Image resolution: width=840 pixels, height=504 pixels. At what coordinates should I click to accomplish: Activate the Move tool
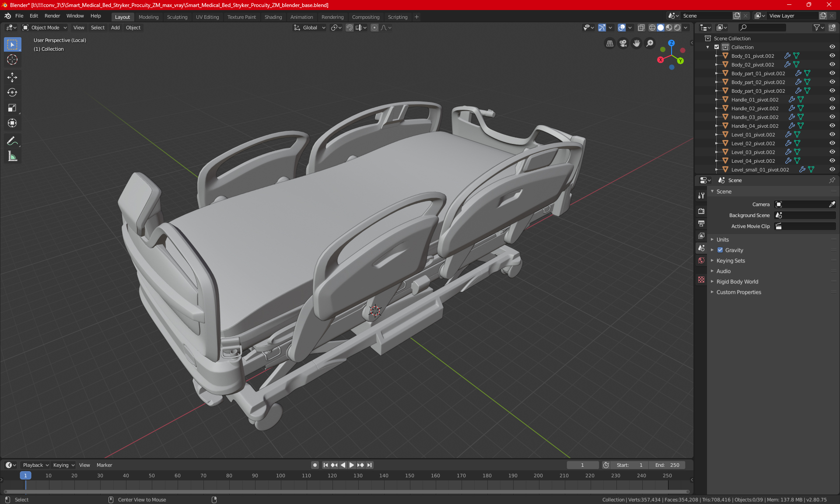coord(12,77)
